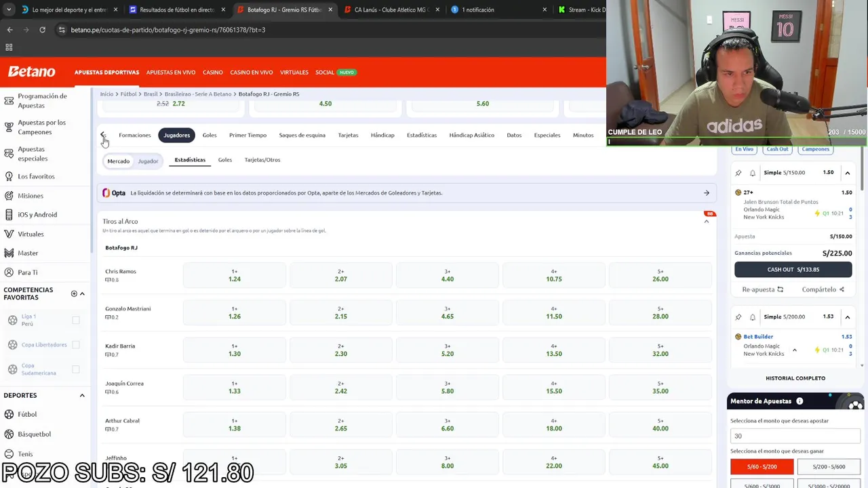The width and height of the screenshot is (868, 488).
Task: Check the Copa Libertadores checkbox
Action: click(x=76, y=345)
